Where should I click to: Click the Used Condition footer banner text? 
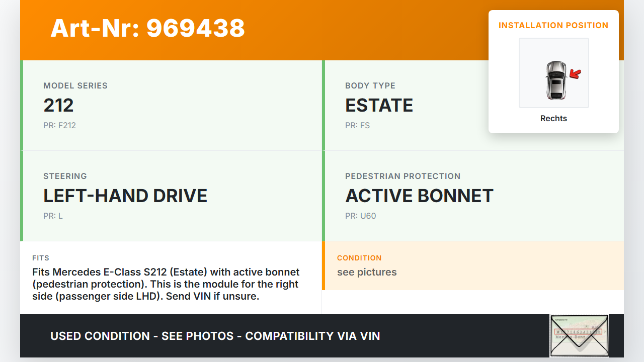coord(215,336)
